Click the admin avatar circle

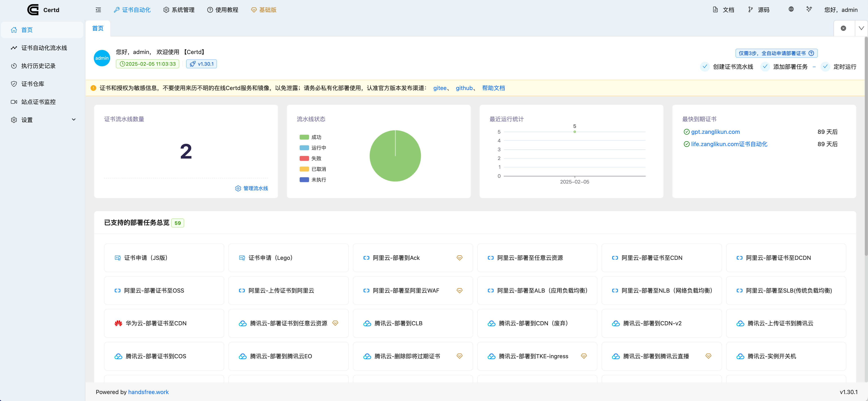(x=102, y=58)
